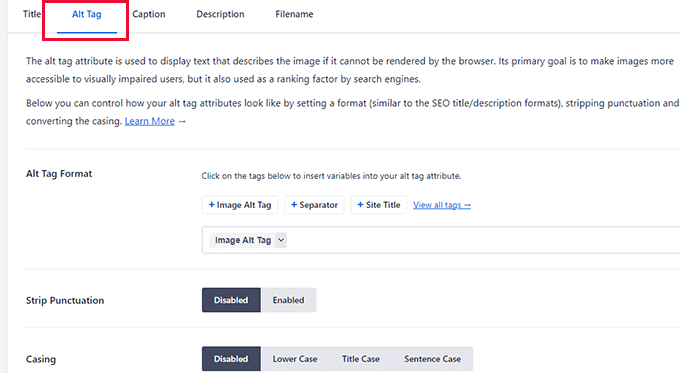Open the Caption tab

coord(149,14)
